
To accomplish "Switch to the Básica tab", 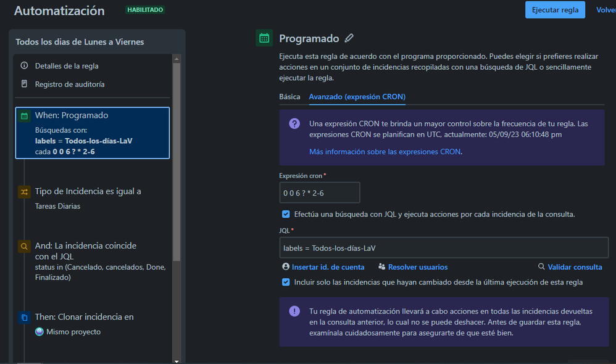I will tap(289, 97).
